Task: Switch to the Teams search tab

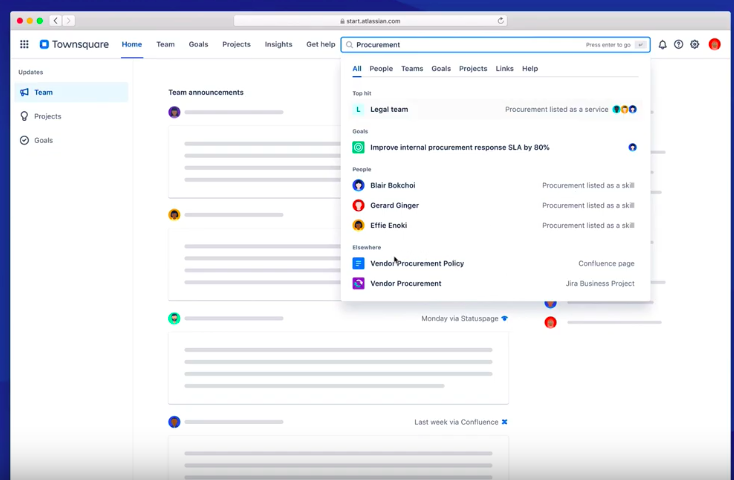Action: click(x=412, y=68)
